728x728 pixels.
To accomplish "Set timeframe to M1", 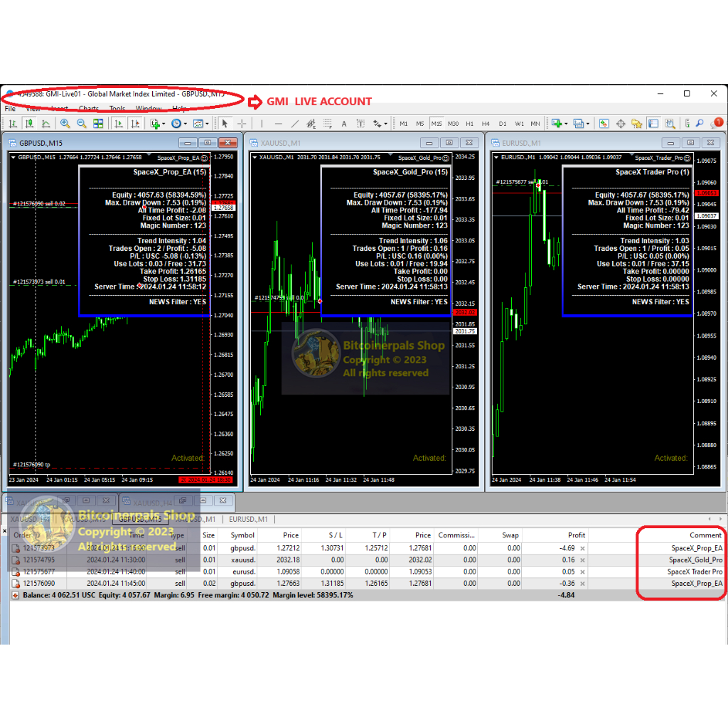I will pyautogui.click(x=404, y=124).
